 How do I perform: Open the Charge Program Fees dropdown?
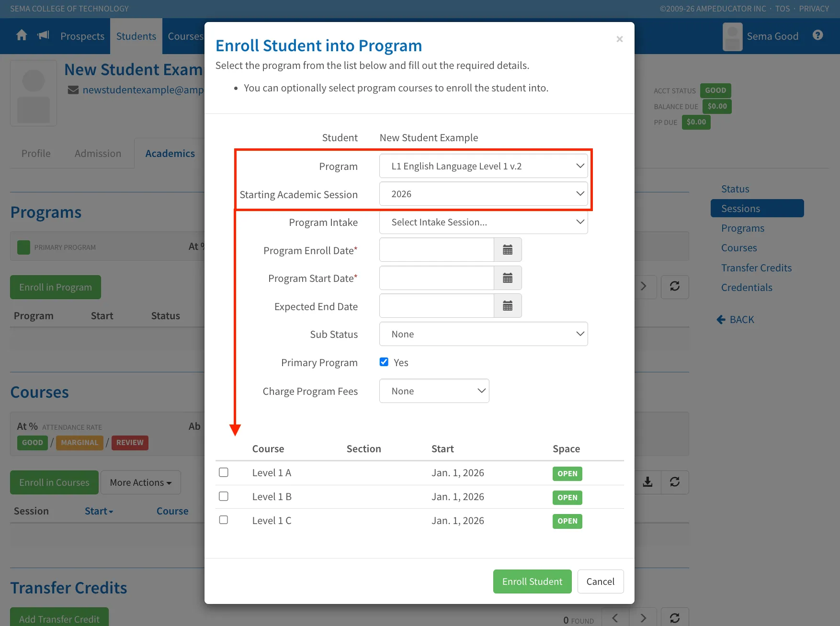point(434,391)
